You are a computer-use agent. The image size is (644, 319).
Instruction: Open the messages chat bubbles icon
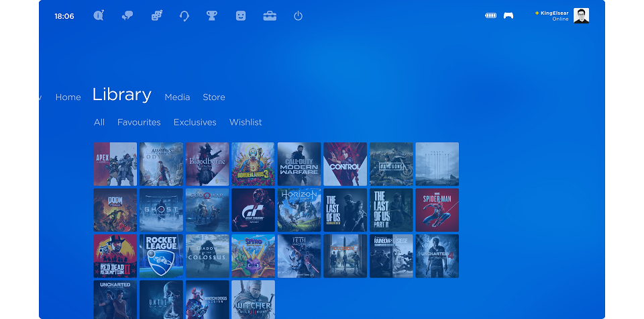[x=127, y=16]
